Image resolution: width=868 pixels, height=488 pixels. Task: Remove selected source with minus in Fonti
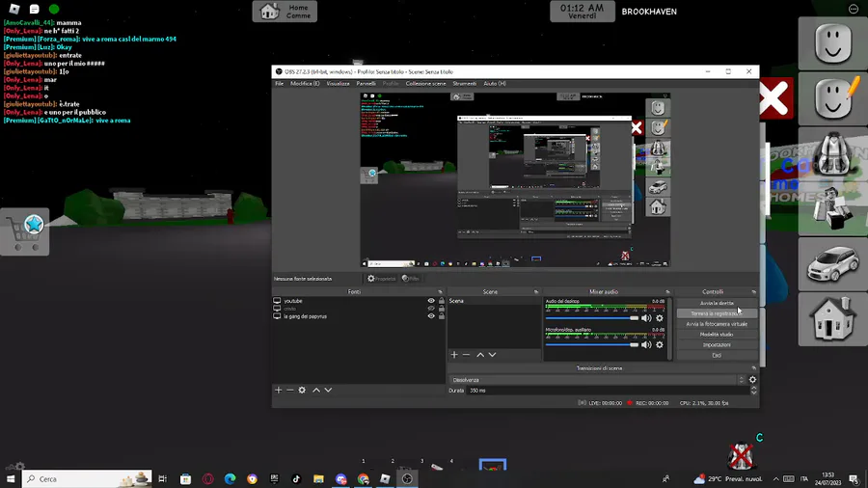click(290, 390)
